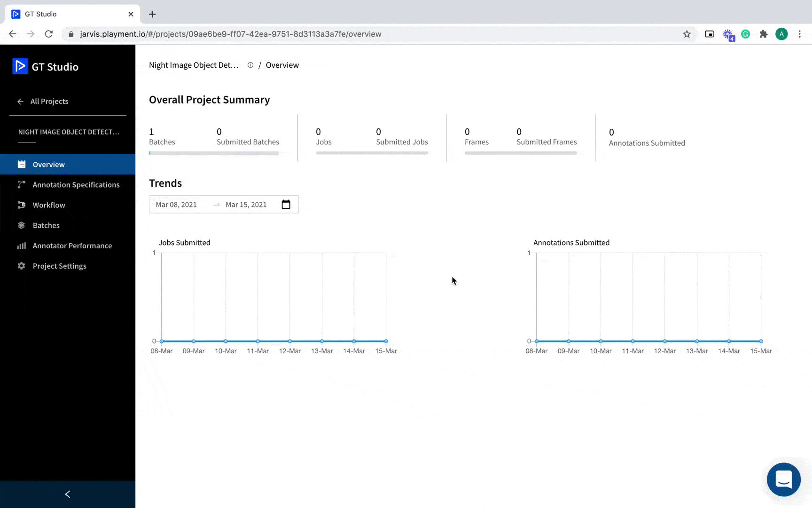Image resolution: width=812 pixels, height=508 pixels.
Task: Click the top-right Annotations Submitted summary label
Action: 647,143
